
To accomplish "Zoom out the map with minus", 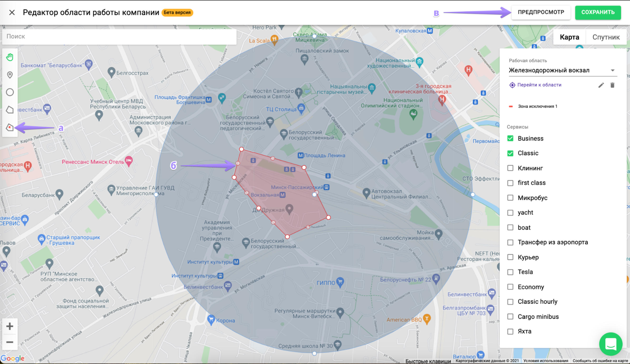I will click(10, 342).
